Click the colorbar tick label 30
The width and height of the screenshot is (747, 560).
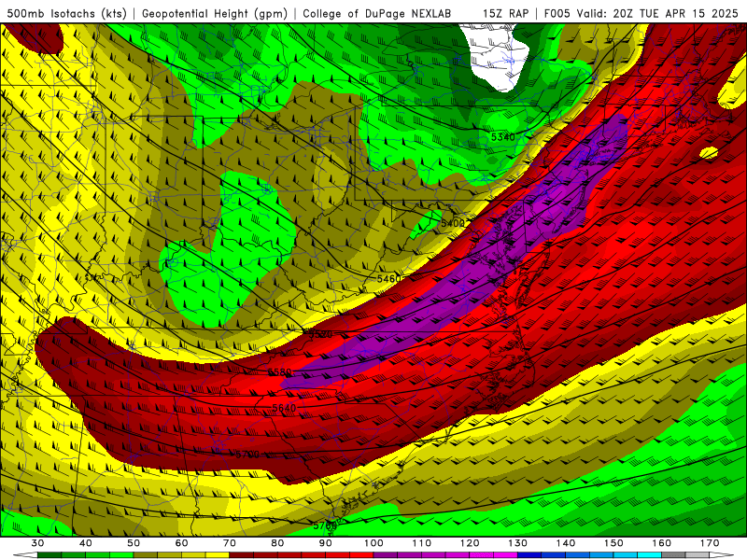click(x=37, y=543)
